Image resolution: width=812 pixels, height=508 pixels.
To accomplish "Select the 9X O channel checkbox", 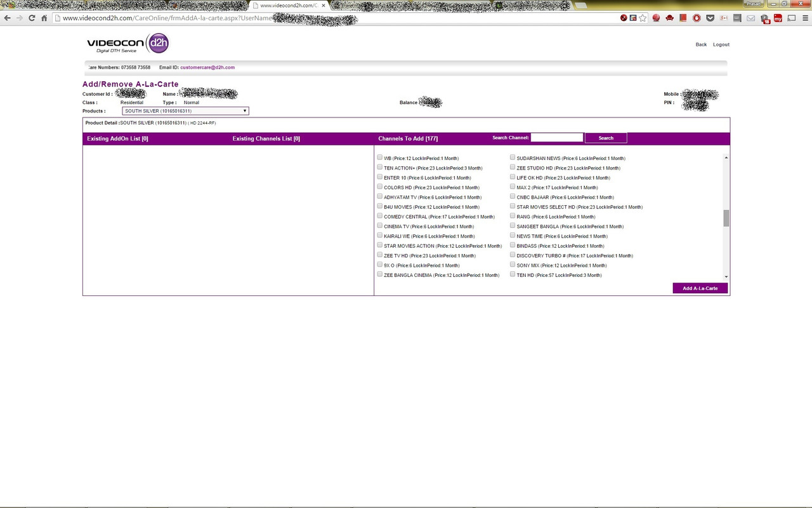I will (x=379, y=265).
